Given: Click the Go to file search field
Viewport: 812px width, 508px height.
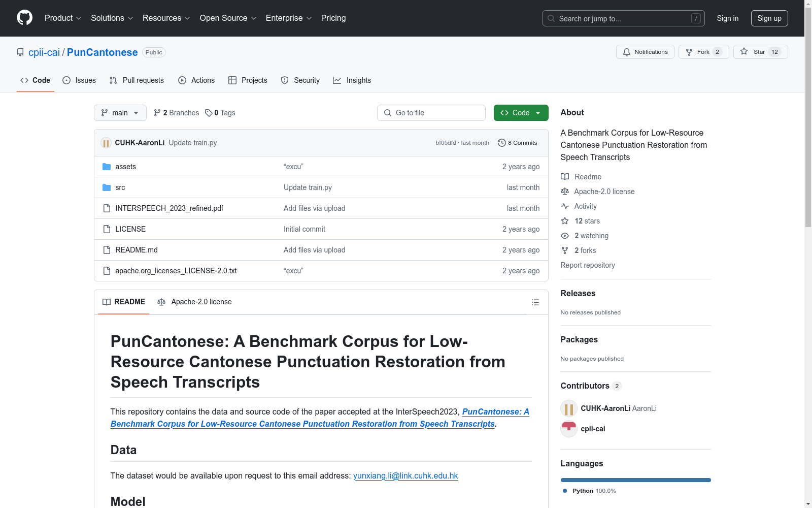Looking at the screenshot, I should pos(431,113).
